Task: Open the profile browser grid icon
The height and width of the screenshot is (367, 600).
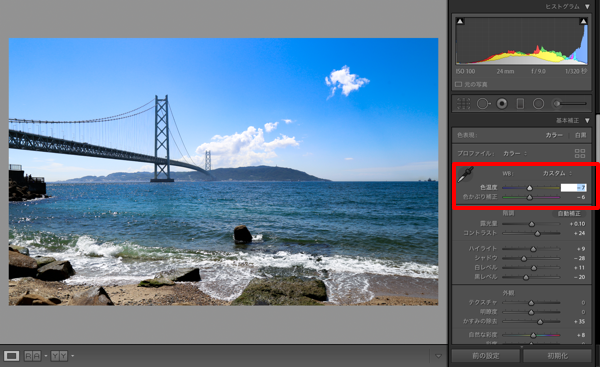Action: tap(580, 153)
